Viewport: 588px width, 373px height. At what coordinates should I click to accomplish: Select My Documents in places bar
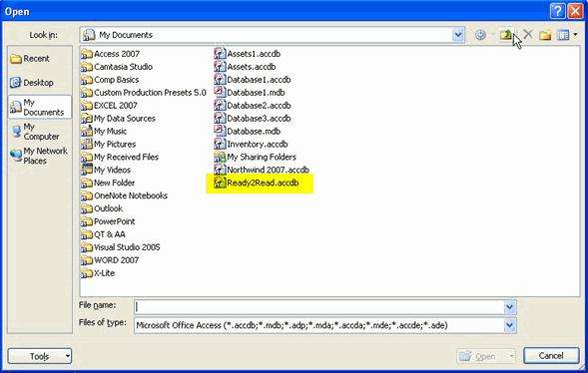tap(40, 107)
